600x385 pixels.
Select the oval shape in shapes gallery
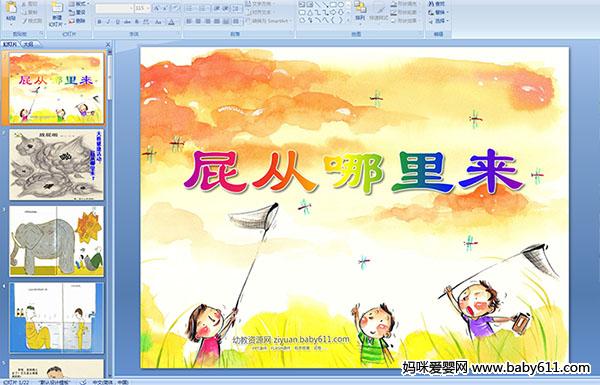pyautogui.click(x=340, y=4)
